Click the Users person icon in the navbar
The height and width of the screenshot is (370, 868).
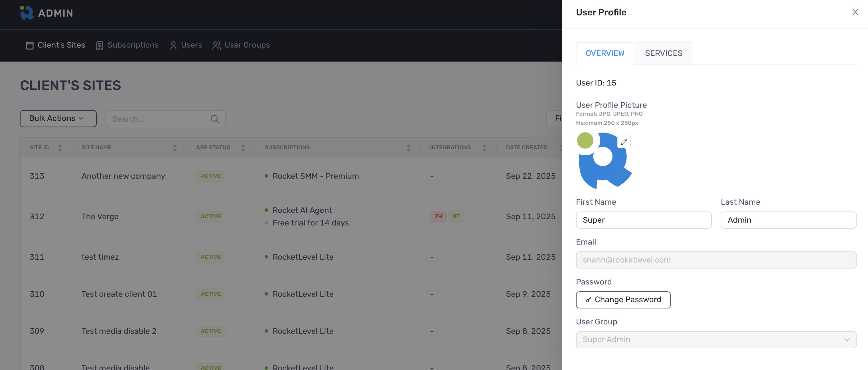pyautogui.click(x=173, y=45)
